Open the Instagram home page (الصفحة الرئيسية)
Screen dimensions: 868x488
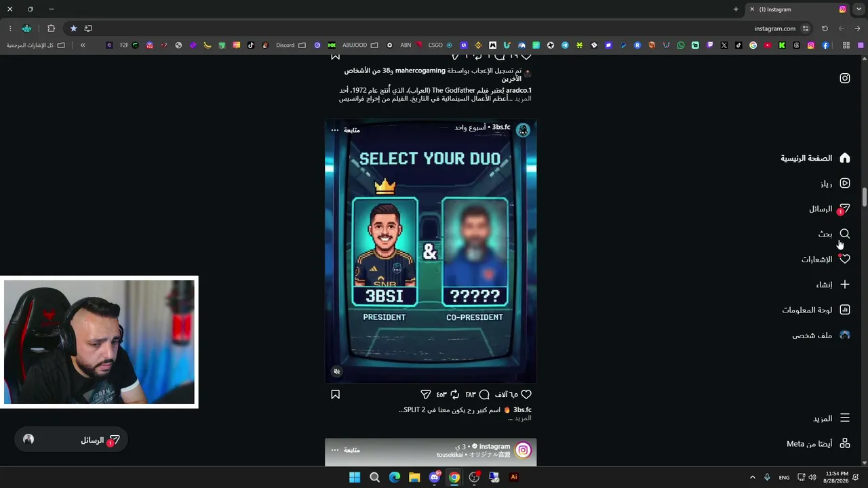click(x=815, y=158)
